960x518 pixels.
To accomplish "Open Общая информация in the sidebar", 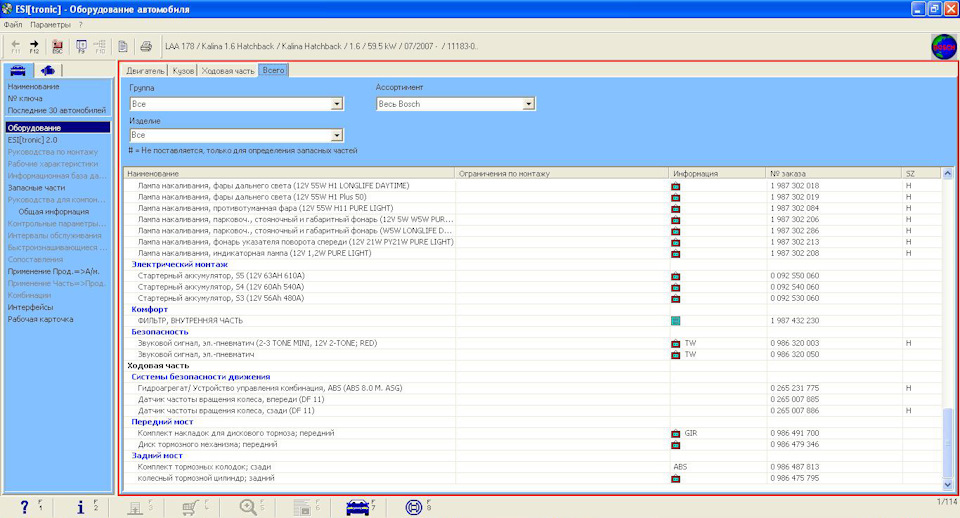I will [x=54, y=212].
